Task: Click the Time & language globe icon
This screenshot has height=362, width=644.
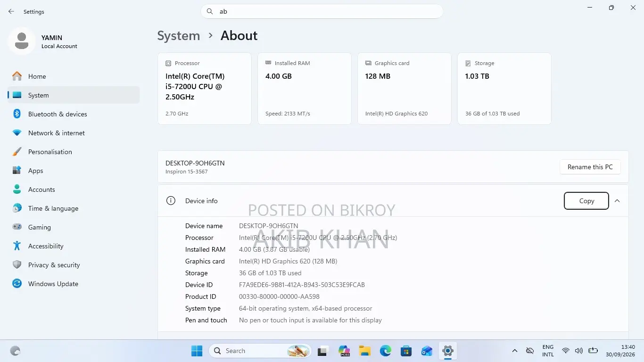Action: point(17,208)
